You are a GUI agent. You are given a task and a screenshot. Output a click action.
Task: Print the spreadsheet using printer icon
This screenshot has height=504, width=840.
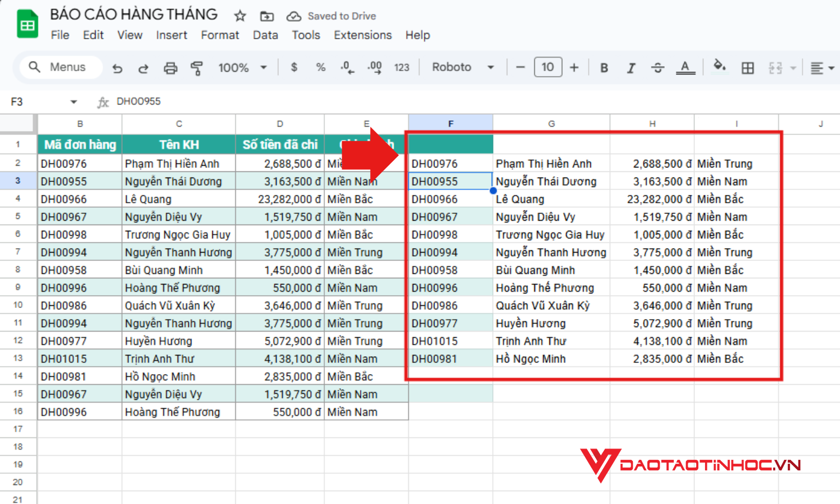click(x=170, y=68)
